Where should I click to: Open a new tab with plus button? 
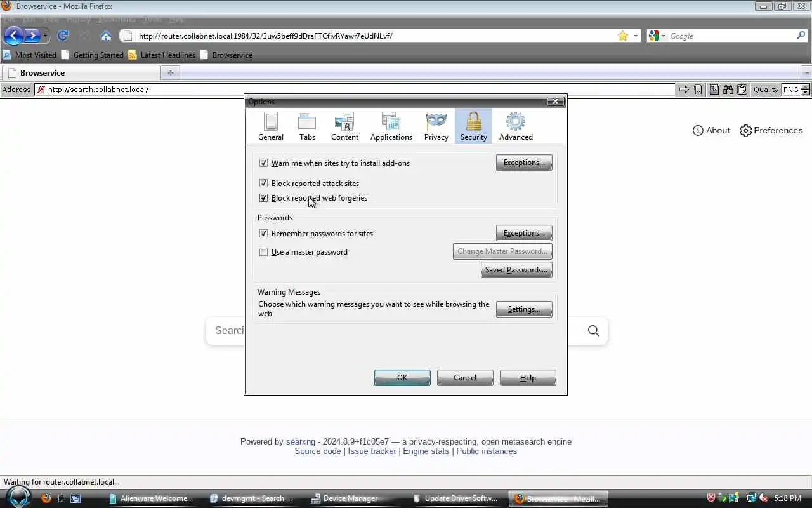pos(170,73)
